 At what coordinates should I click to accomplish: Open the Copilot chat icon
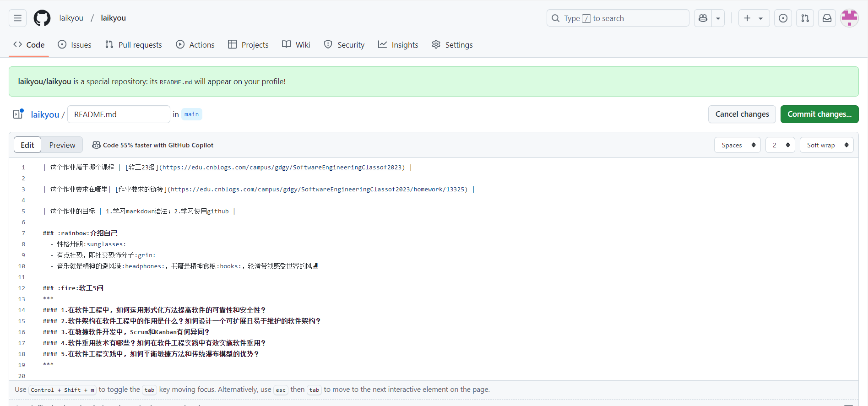point(703,18)
